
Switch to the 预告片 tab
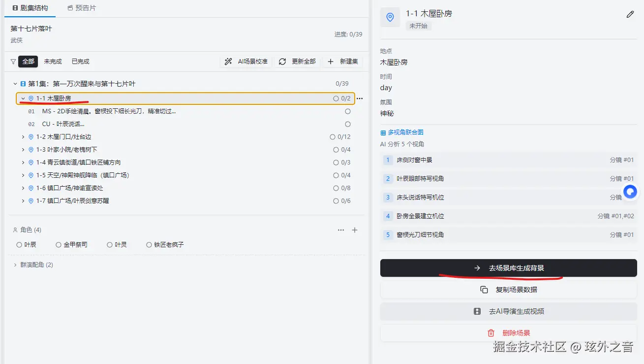pyautogui.click(x=82, y=8)
